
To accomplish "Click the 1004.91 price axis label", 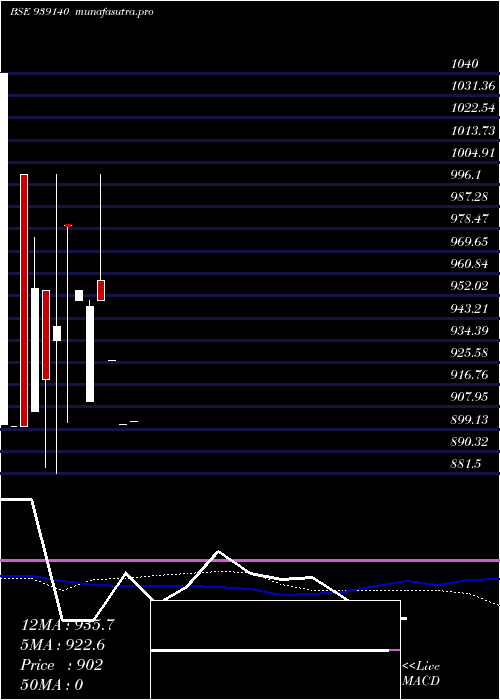I will 473,153.
